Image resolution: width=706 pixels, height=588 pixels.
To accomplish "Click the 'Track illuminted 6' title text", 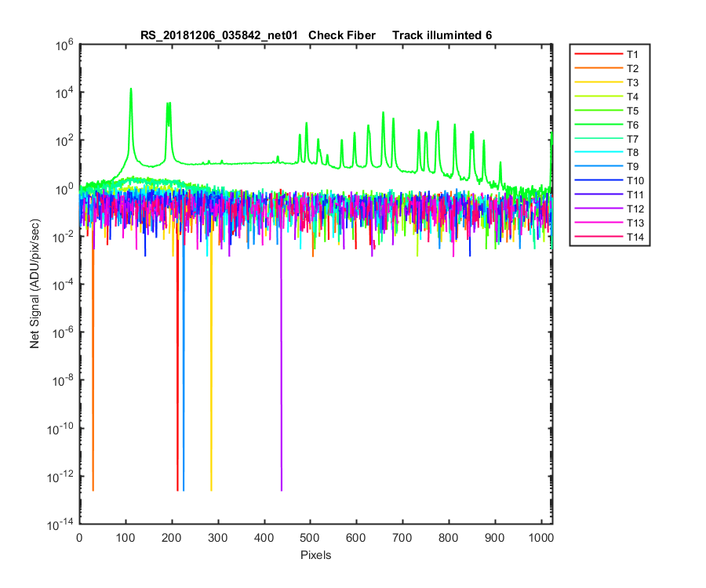I will pyautogui.click(x=442, y=35).
